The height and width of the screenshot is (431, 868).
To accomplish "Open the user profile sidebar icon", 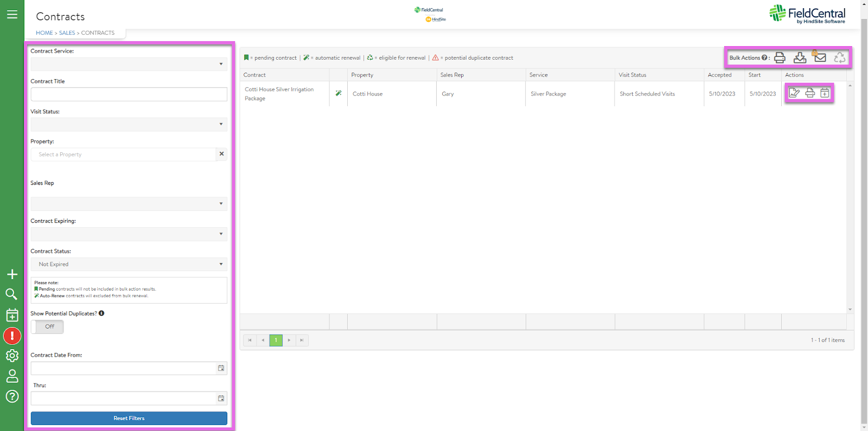I will coord(12,376).
